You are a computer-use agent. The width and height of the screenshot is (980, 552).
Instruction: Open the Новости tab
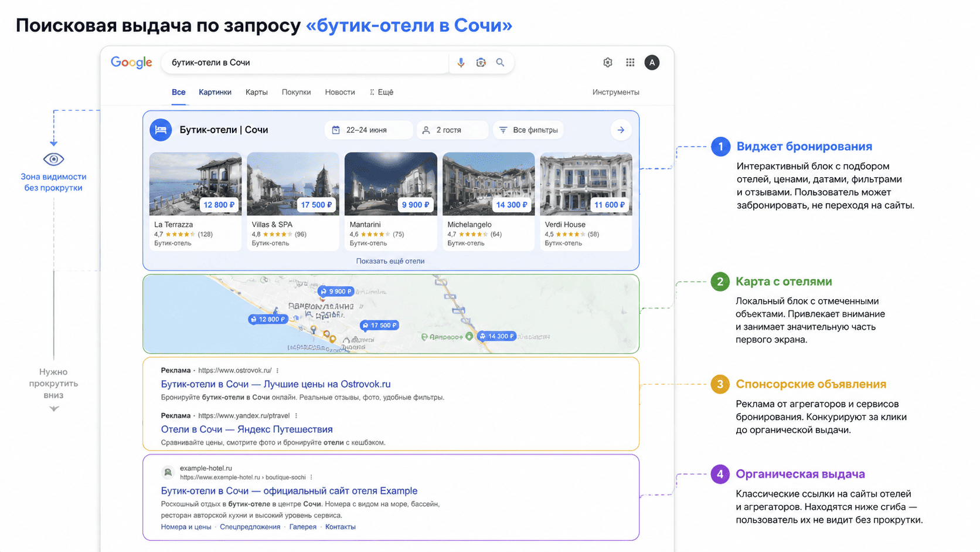tap(340, 92)
